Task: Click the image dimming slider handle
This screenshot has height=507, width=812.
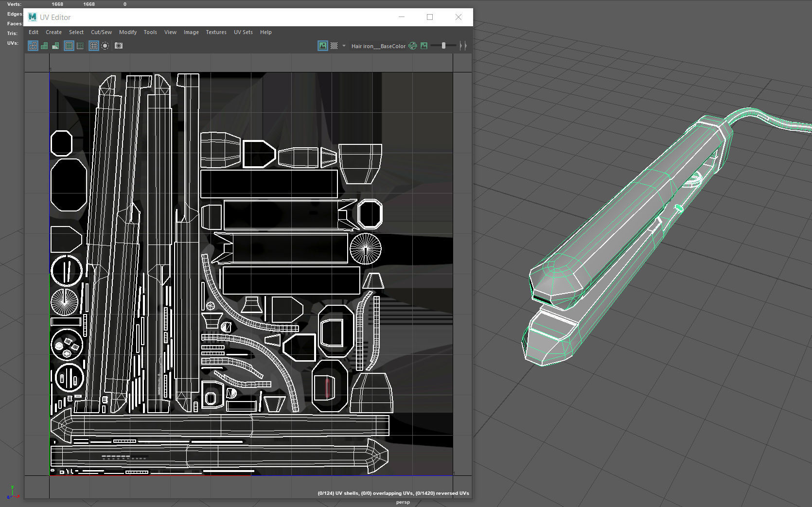Action: pyautogui.click(x=443, y=46)
